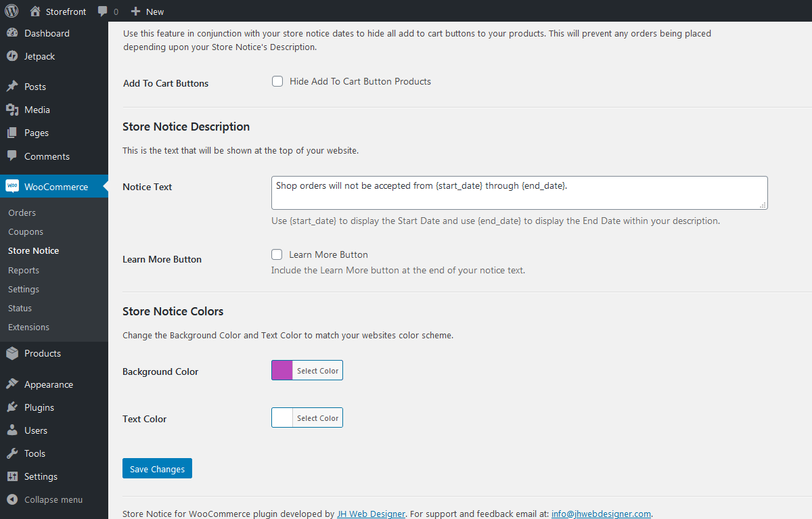Click Select Color for Text Color
The image size is (812, 519).
click(318, 418)
